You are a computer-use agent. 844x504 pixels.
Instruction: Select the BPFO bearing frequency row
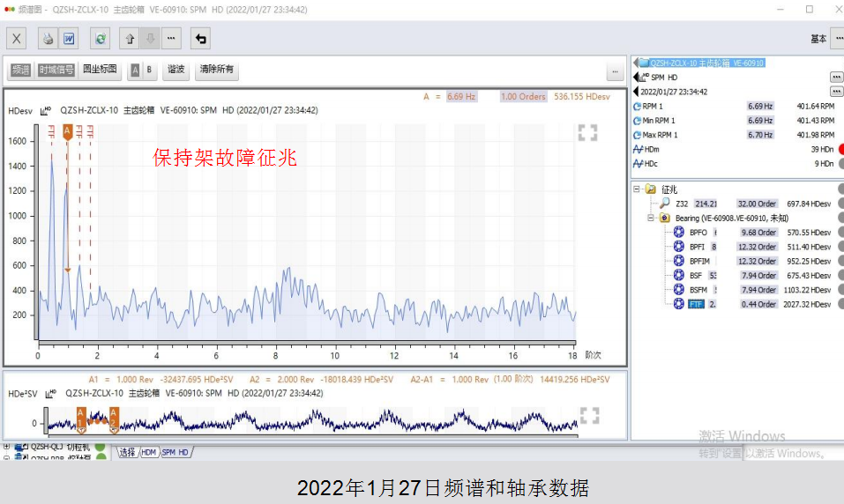tap(698, 233)
